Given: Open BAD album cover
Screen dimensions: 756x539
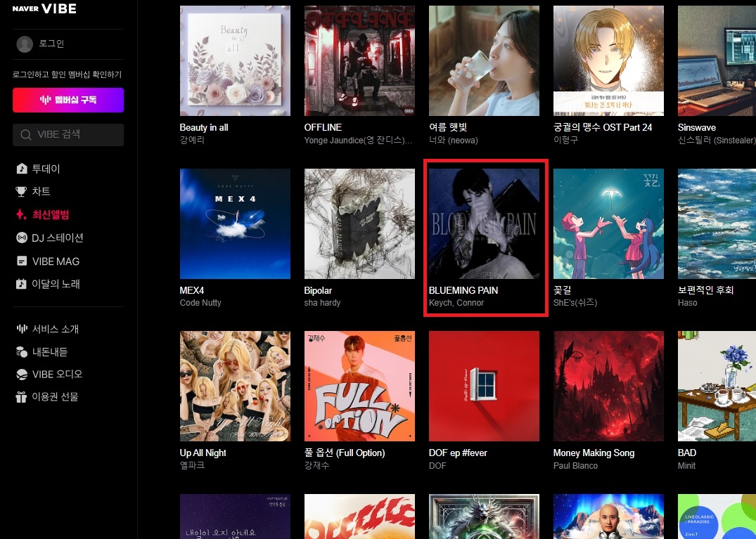Looking at the screenshot, I should tap(717, 386).
